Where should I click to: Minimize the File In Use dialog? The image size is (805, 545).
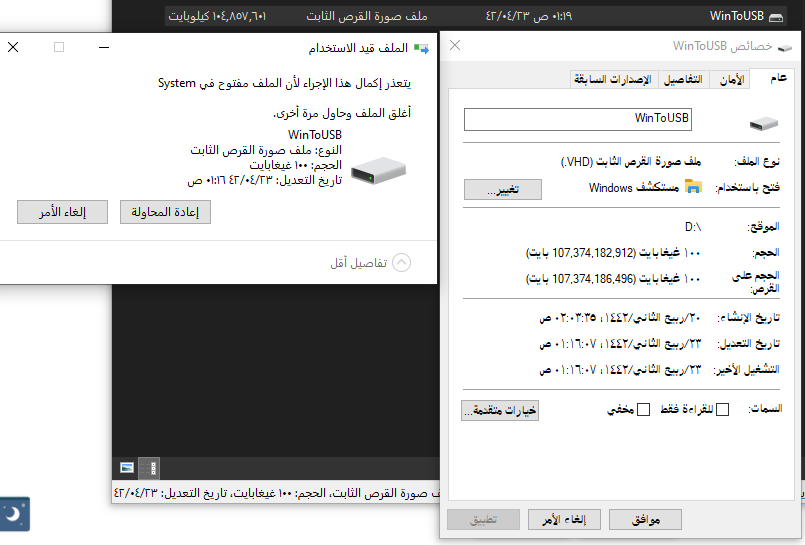point(104,47)
